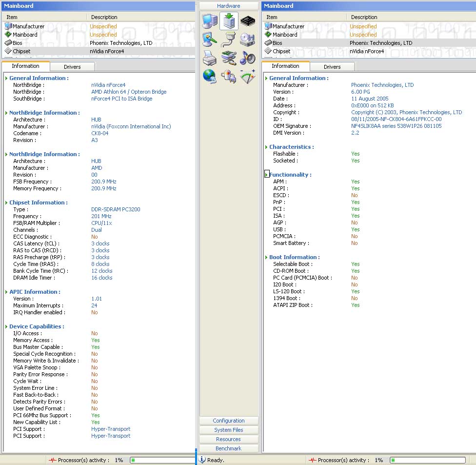Select right 'Phoenix Technologies, LTD' Bios row
This screenshot has height=465, width=476.
click(381, 43)
